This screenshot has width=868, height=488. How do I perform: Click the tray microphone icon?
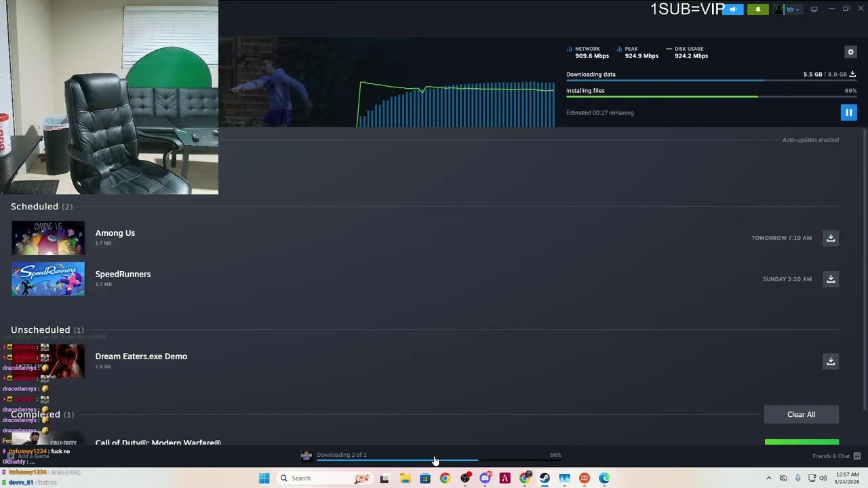point(797,479)
